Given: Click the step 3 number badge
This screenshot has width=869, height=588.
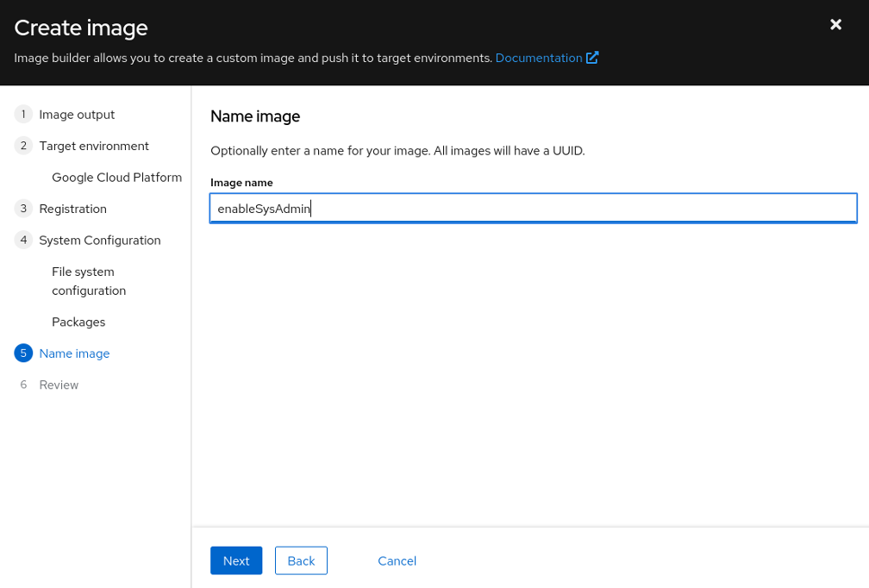Looking at the screenshot, I should pos(23,209).
